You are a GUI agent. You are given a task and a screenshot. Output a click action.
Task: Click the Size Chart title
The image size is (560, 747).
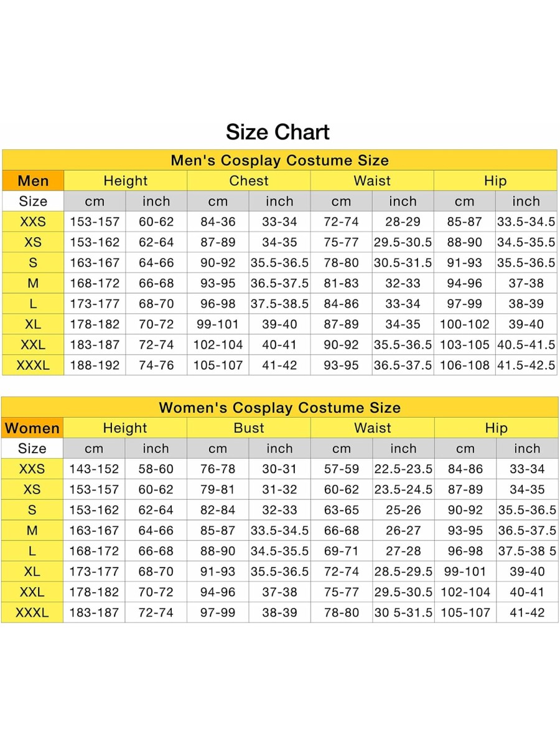pyautogui.click(x=278, y=132)
